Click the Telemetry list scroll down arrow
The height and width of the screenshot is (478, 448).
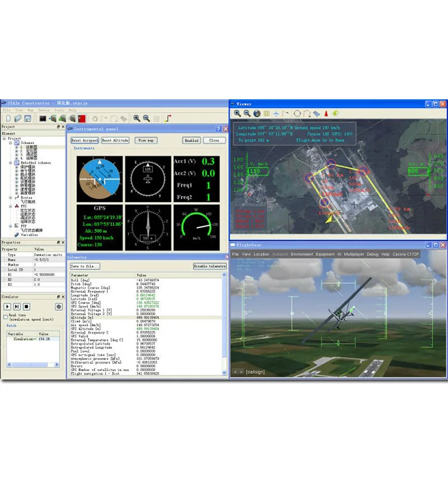click(225, 372)
